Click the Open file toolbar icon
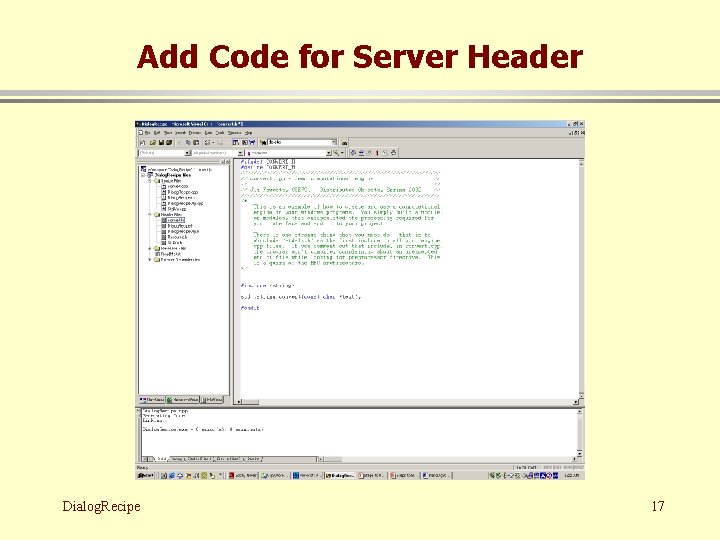 coord(152,142)
